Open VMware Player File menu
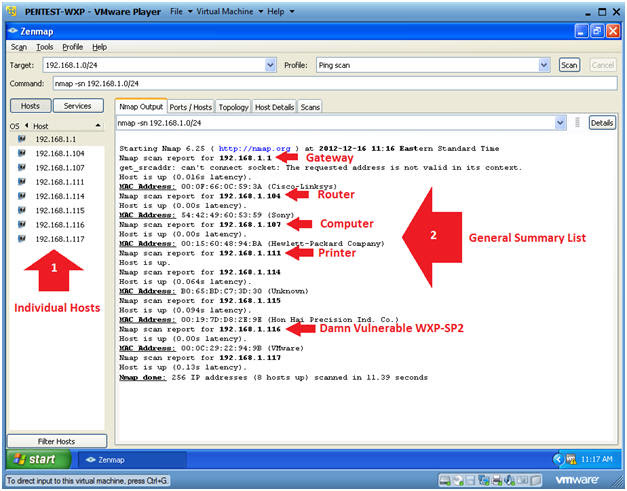627x491 pixels. (x=181, y=12)
